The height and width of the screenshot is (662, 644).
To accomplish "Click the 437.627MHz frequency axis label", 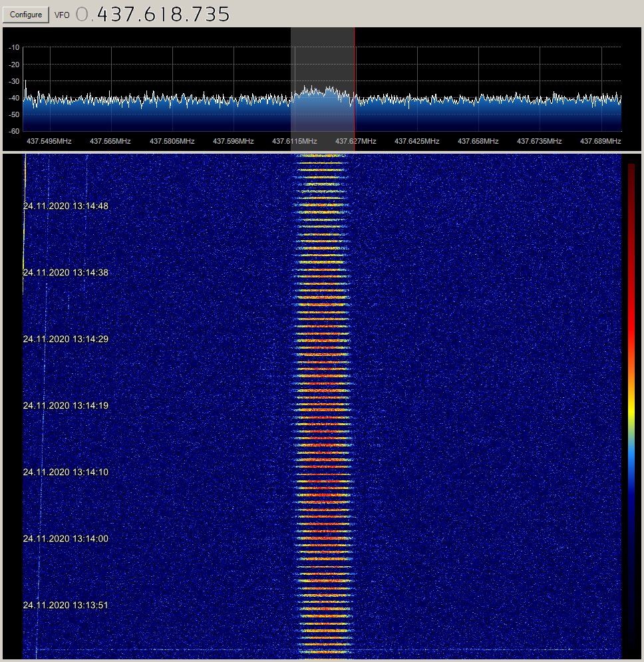I will coord(355,142).
